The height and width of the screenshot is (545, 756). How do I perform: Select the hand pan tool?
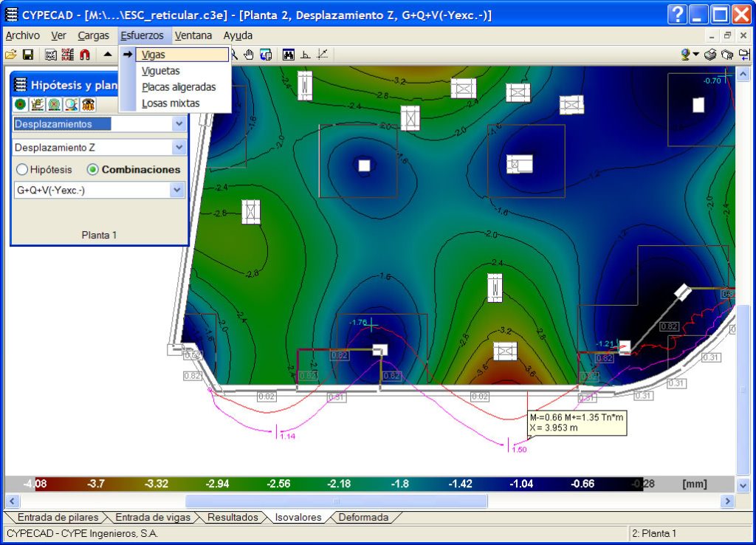[x=249, y=54]
